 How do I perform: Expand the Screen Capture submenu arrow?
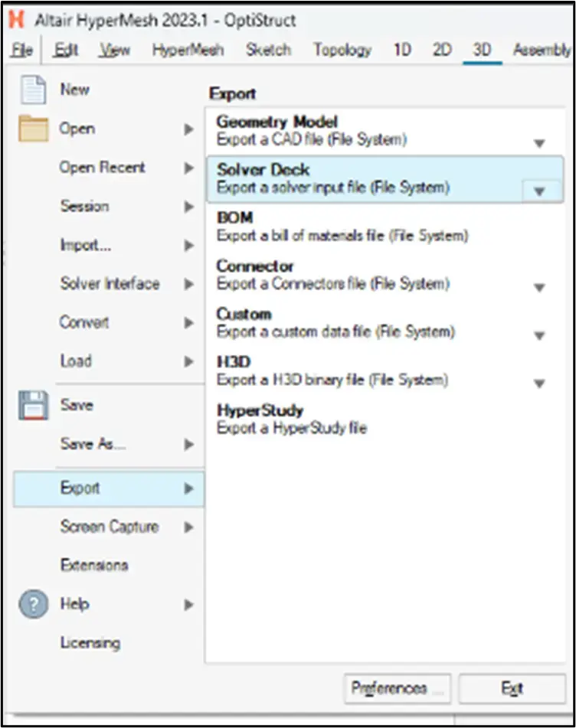click(188, 527)
